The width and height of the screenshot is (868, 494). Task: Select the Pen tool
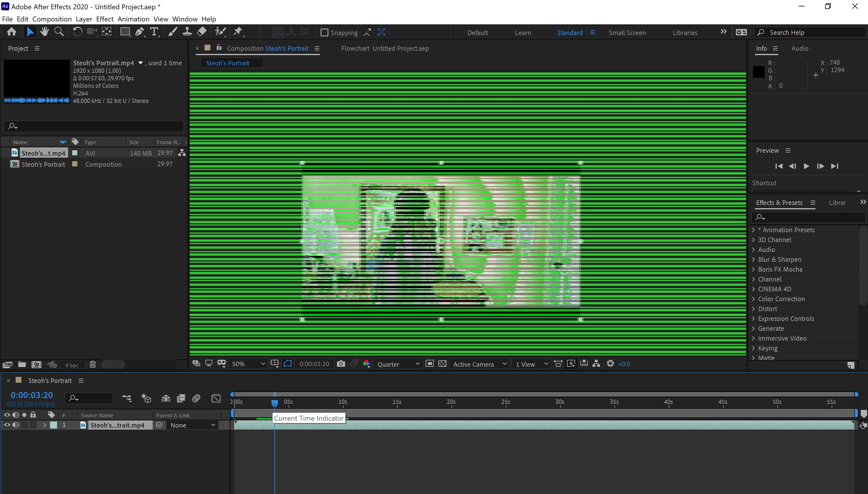coord(139,32)
